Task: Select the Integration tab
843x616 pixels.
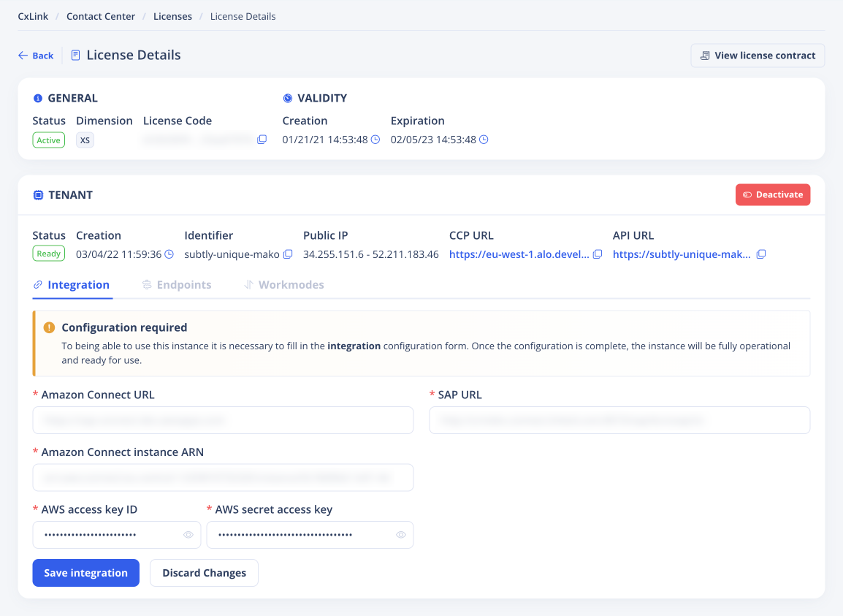Action: pos(72,285)
